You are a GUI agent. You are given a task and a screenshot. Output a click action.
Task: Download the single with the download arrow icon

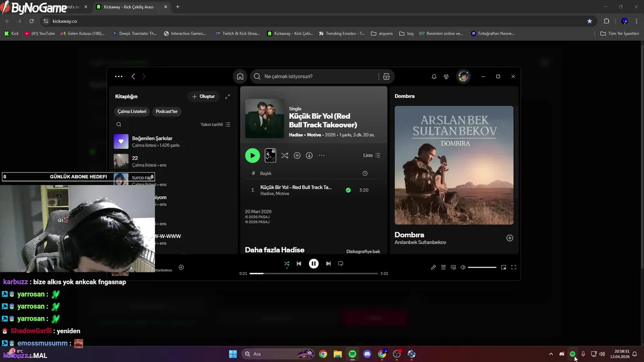tap(309, 155)
